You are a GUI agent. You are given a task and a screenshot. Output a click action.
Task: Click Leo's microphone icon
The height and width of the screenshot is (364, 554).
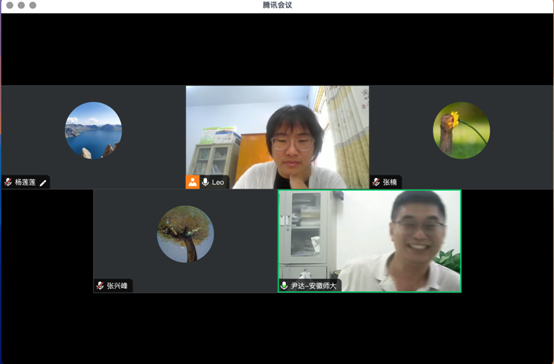[205, 182]
